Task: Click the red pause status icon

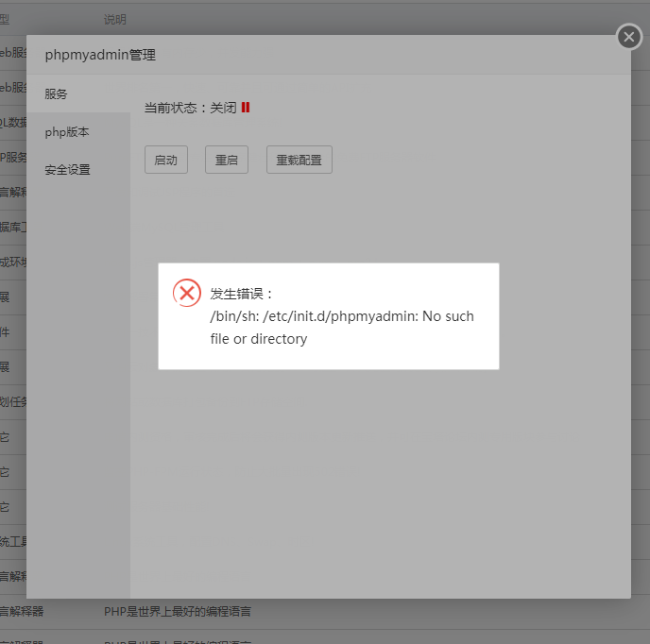Action: click(246, 108)
